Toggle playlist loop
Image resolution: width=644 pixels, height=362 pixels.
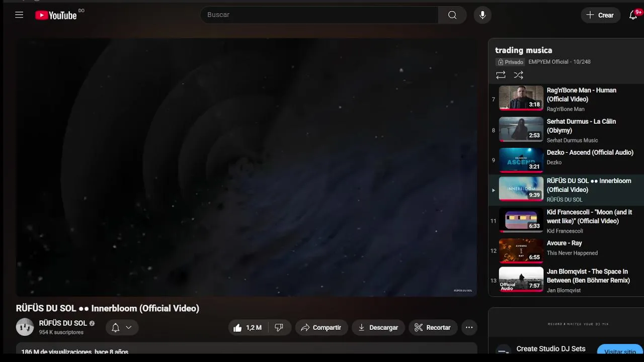(501, 75)
